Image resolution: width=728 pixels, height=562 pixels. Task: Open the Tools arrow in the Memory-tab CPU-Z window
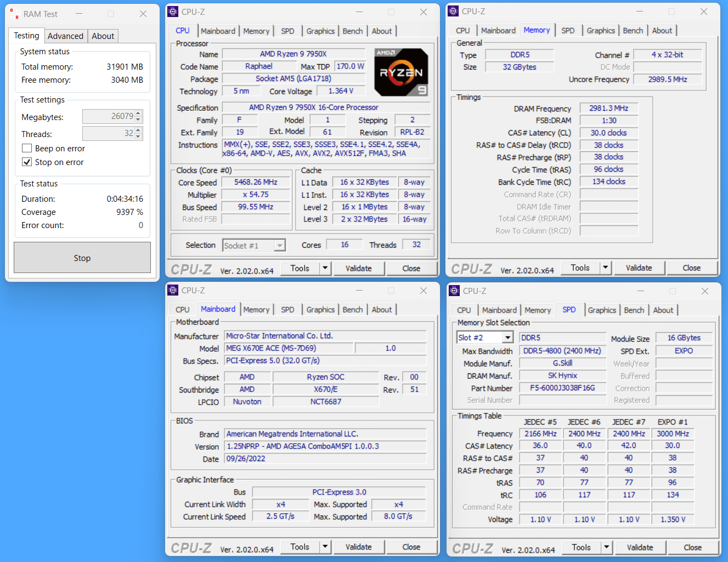pyautogui.click(x=605, y=268)
